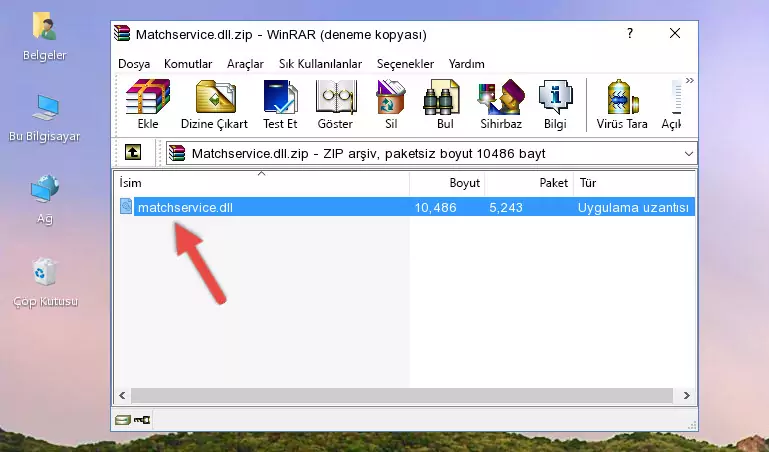Open the Bul find tool
The image size is (769, 452).
(x=441, y=97)
